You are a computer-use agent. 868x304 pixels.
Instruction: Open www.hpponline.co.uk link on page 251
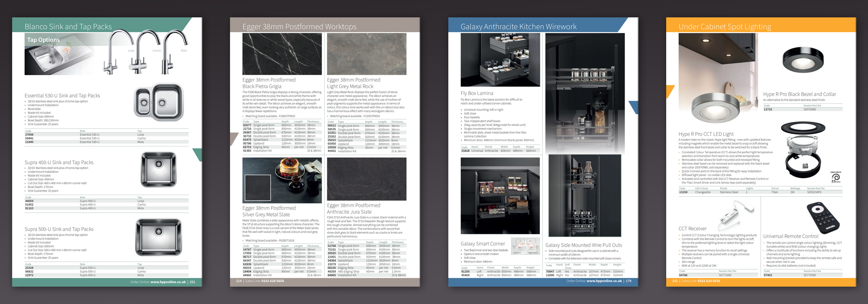[x=168, y=282]
